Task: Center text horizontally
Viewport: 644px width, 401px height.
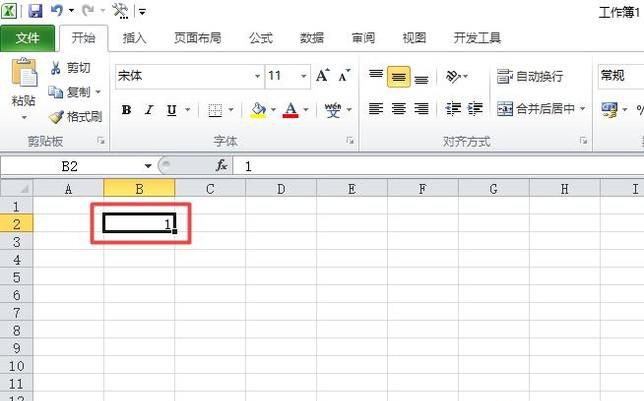Action: 398,109
